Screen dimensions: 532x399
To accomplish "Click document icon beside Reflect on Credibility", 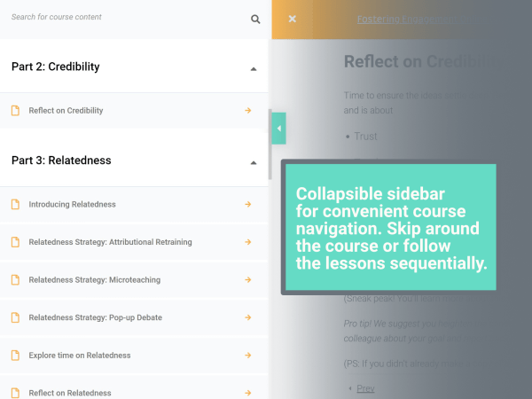I will point(15,111).
